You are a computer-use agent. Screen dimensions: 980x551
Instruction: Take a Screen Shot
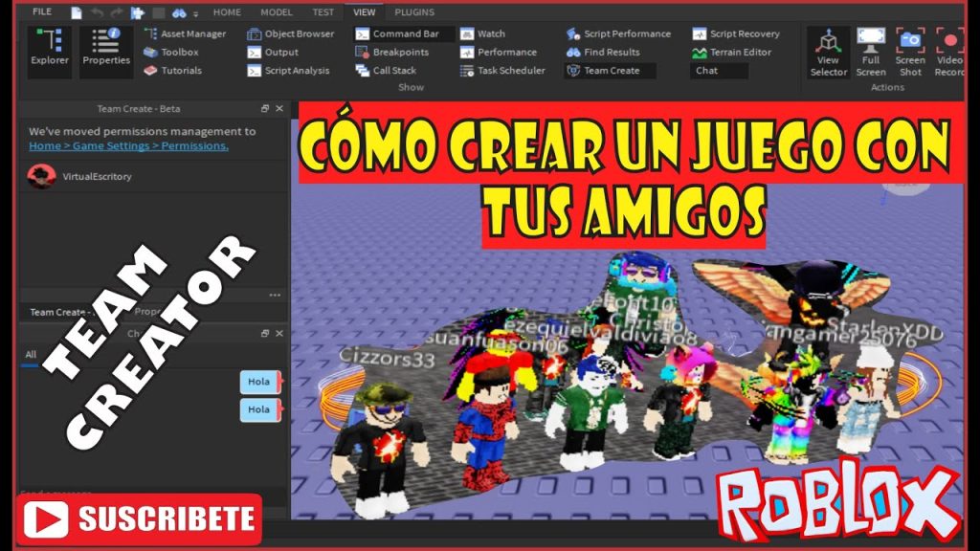[909, 48]
